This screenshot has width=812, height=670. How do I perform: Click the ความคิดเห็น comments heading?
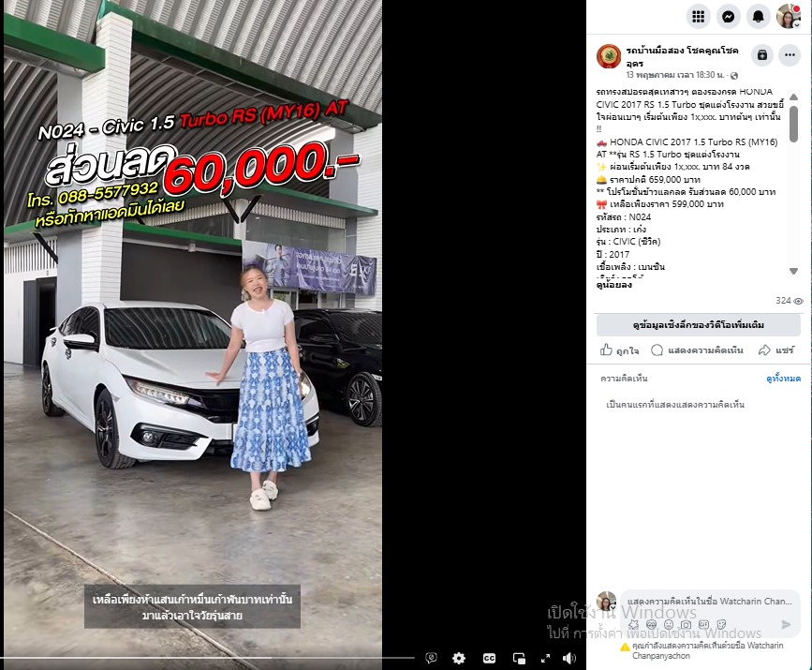(x=624, y=379)
